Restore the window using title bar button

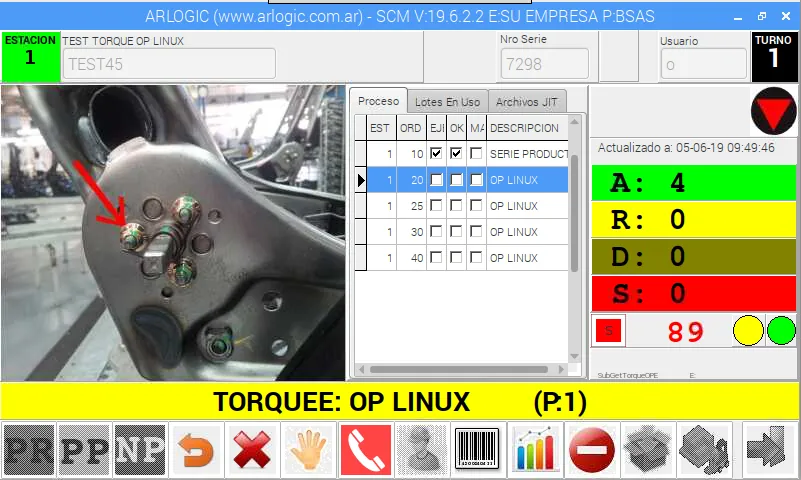(x=762, y=16)
